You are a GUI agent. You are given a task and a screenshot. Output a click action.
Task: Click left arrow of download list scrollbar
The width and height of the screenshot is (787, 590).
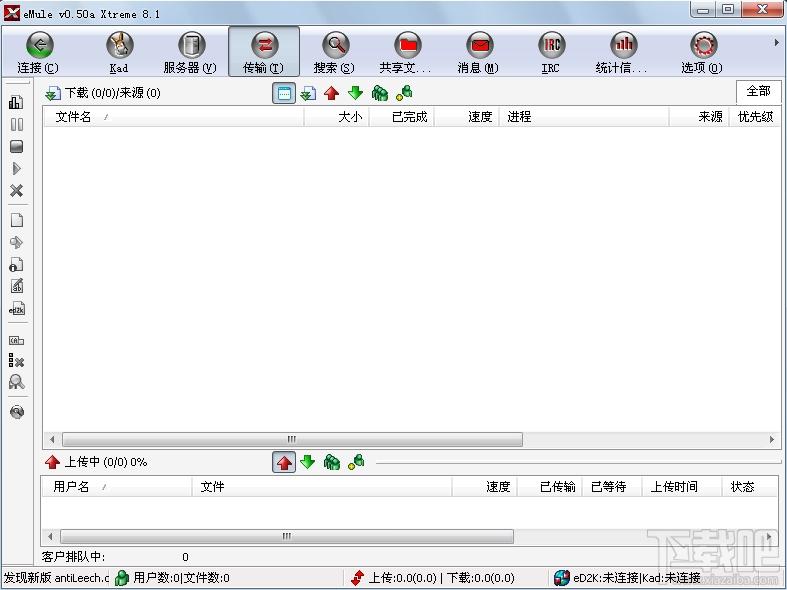[52, 439]
